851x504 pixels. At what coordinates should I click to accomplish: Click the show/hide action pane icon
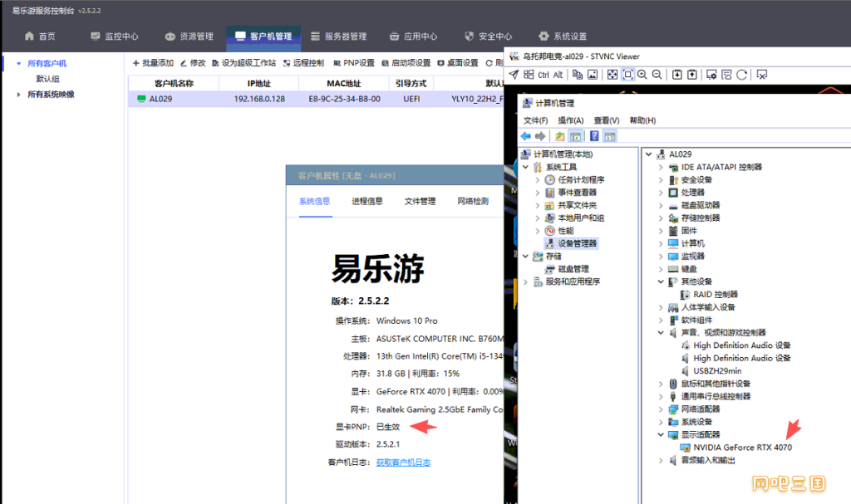pyautogui.click(x=610, y=136)
